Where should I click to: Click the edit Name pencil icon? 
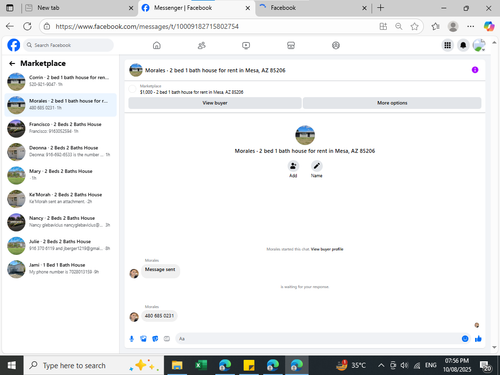(x=317, y=166)
